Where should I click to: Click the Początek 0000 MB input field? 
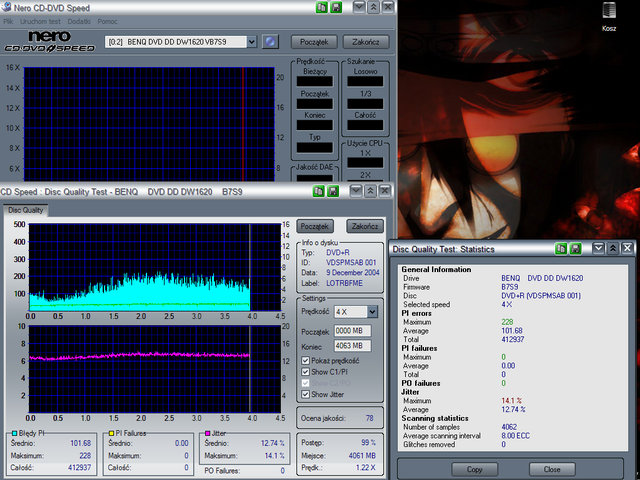(352, 331)
